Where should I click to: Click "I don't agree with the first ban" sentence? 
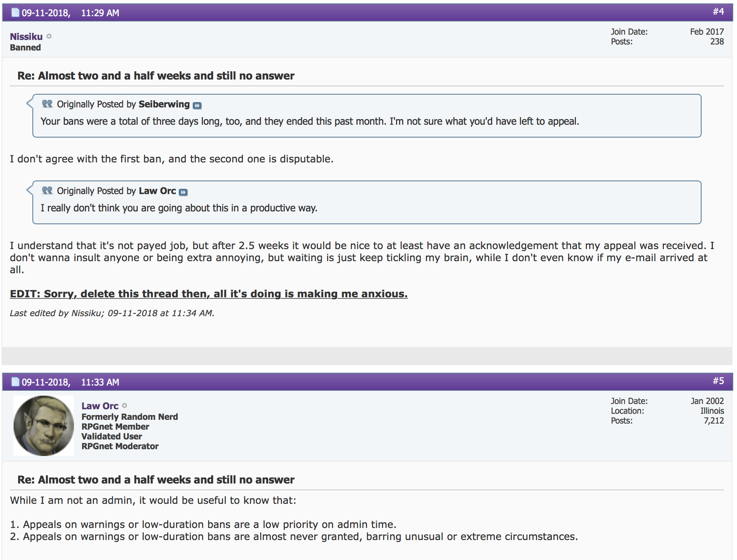click(172, 159)
